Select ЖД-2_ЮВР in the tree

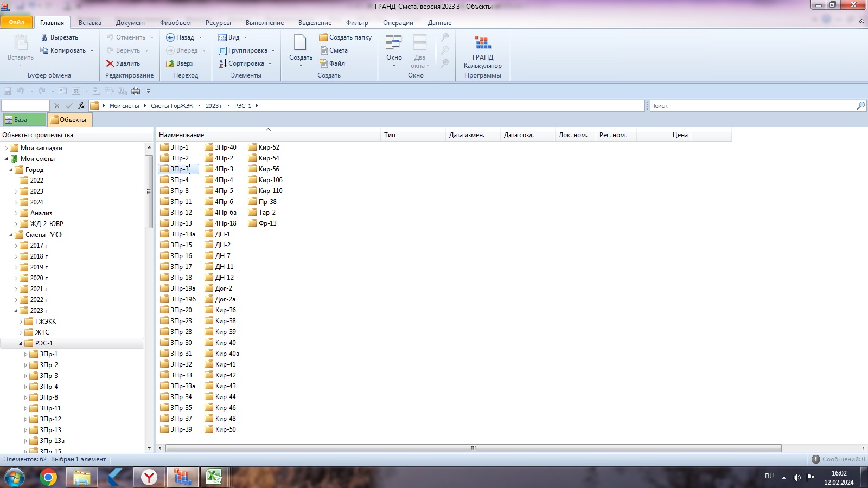pos(42,224)
